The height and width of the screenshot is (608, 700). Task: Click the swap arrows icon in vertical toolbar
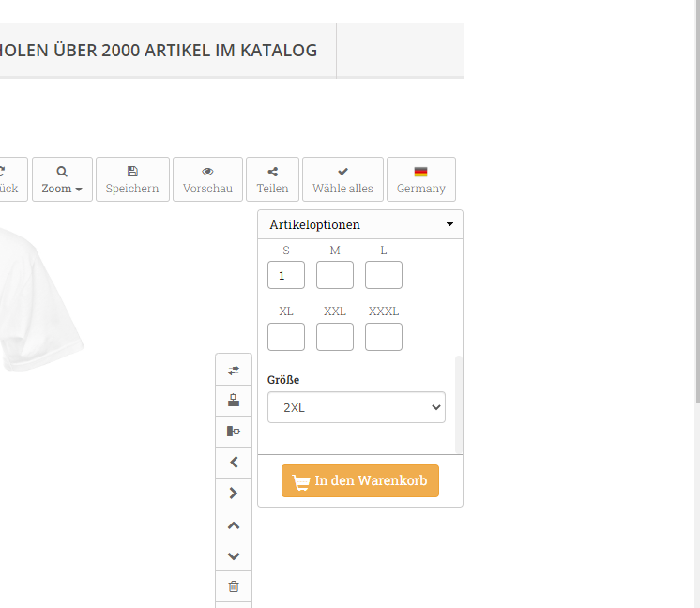pos(234,370)
